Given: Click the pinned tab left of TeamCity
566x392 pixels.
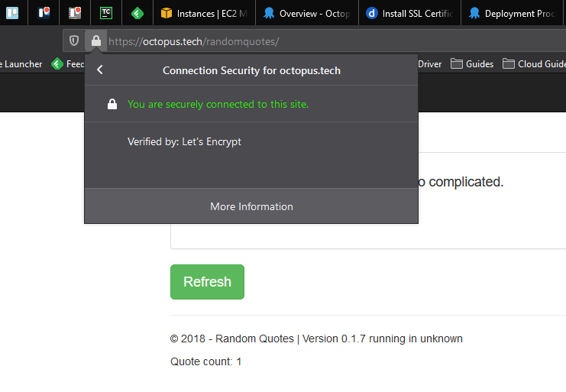Looking at the screenshot, I should [74, 13].
